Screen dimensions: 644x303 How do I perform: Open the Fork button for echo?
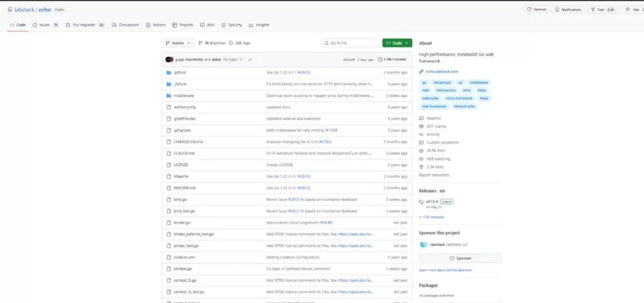[604, 9]
